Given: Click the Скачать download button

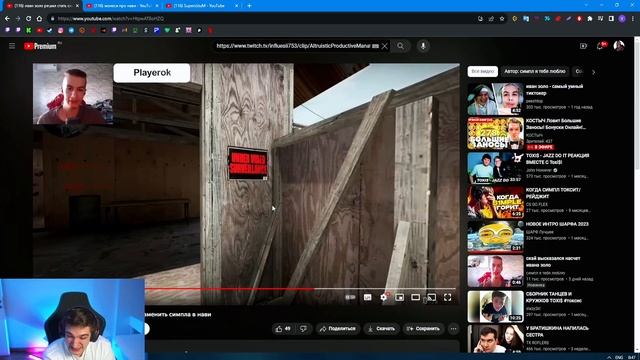Looking at the screenshot, I should (x=381, y=329).
